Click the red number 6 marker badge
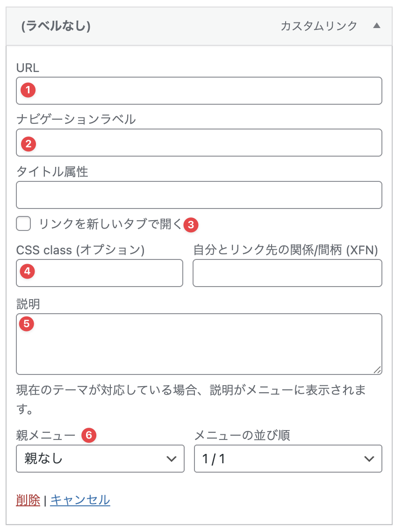The image size is (402, 532). (x=88, y=435)
